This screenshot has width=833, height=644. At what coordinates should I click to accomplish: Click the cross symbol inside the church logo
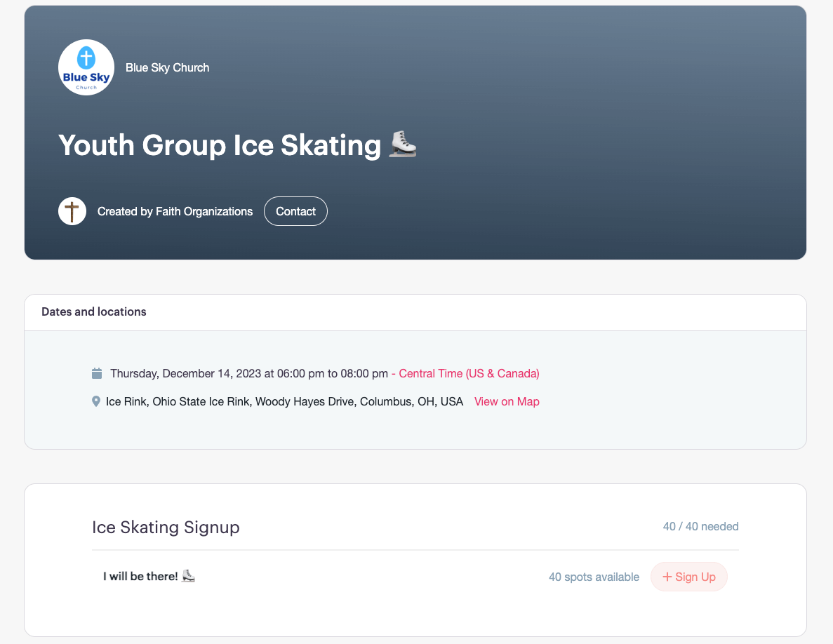[86, 56]
